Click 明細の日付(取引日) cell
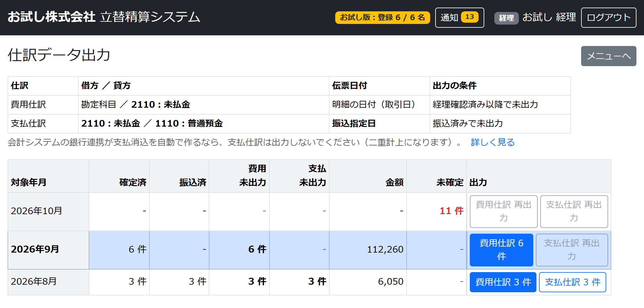 click(380, 105)
